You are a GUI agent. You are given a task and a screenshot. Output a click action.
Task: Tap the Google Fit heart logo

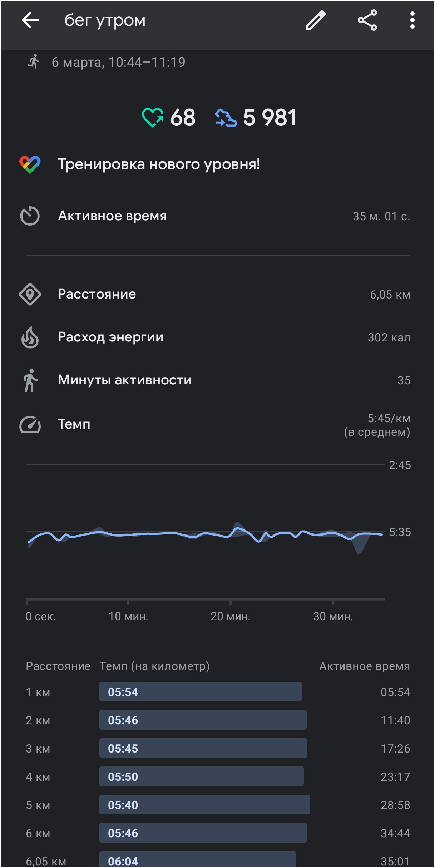[x=30, y=164]
